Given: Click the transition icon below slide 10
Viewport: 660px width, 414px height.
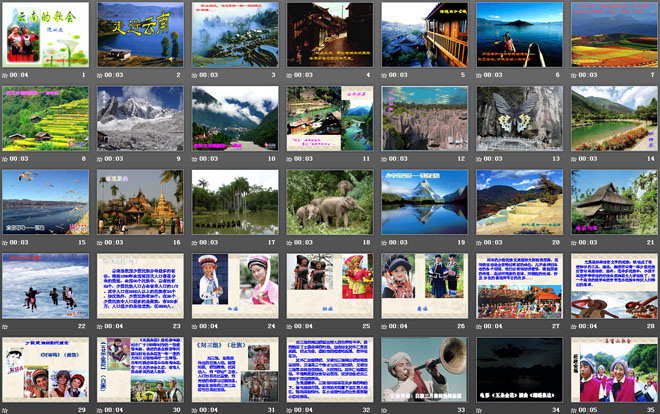Looking at the screenshot, I should [x=195, y=158].
